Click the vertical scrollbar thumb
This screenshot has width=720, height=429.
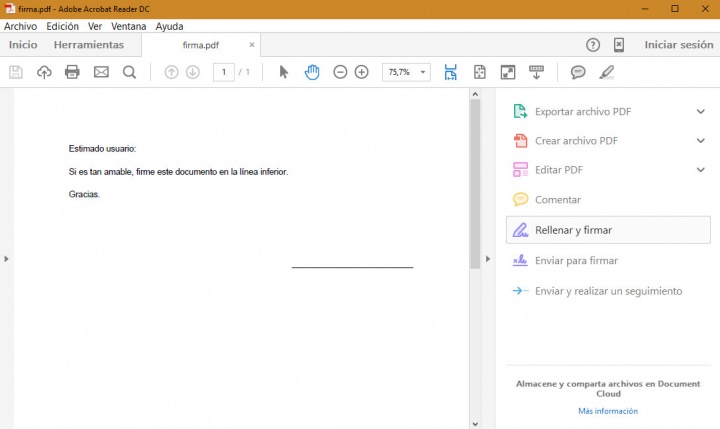[x=475, y=184]
